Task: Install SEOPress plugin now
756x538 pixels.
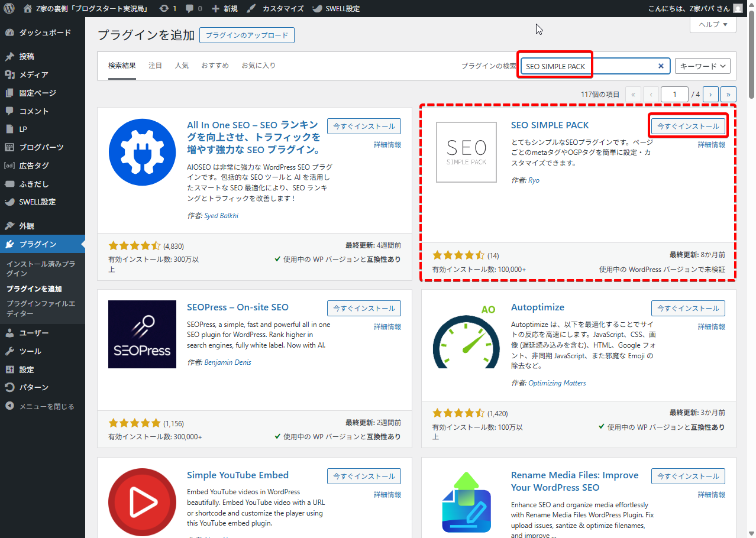Action: click(364, 308)
